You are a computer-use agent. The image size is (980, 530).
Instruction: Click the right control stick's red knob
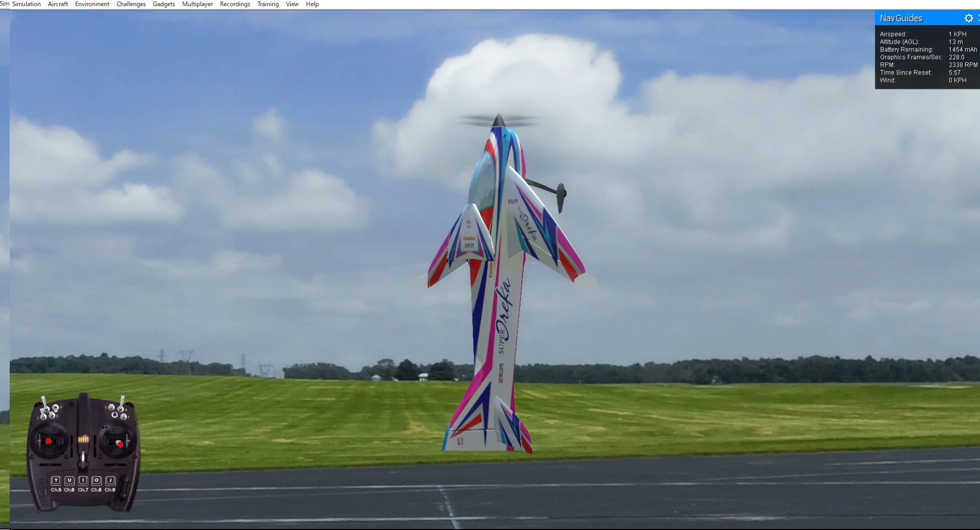click(120, 443)
